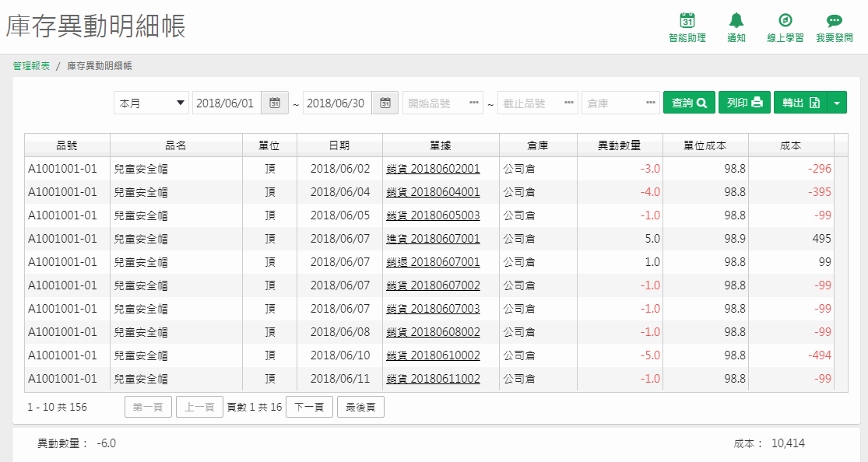Select the date cell 2018/06/10
868x462 pixels.
point(340,355)
